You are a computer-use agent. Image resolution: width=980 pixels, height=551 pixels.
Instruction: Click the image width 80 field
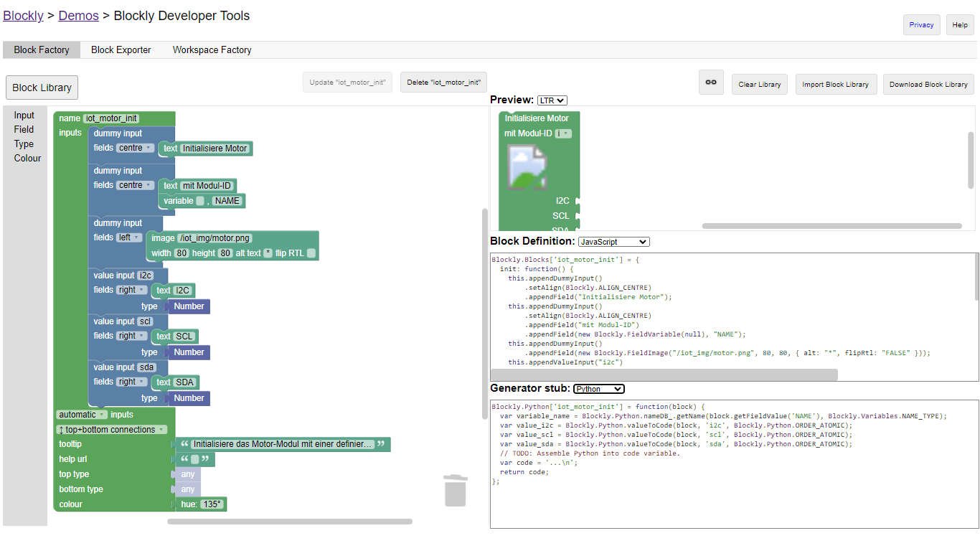point(182,253)
